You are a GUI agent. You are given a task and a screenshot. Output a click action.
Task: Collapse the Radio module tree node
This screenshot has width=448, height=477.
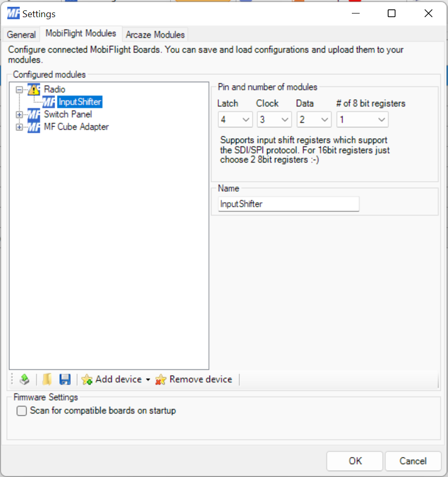point(19,89)
